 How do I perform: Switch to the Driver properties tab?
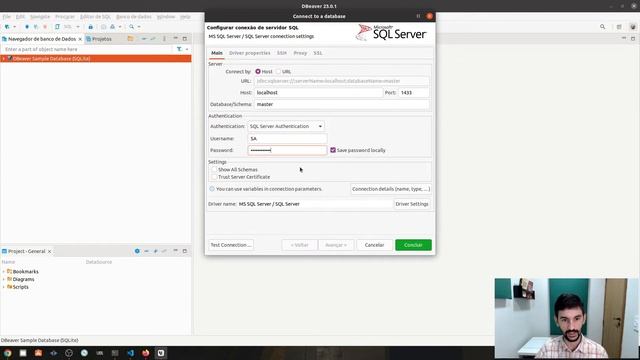click(x=249, y=53)
